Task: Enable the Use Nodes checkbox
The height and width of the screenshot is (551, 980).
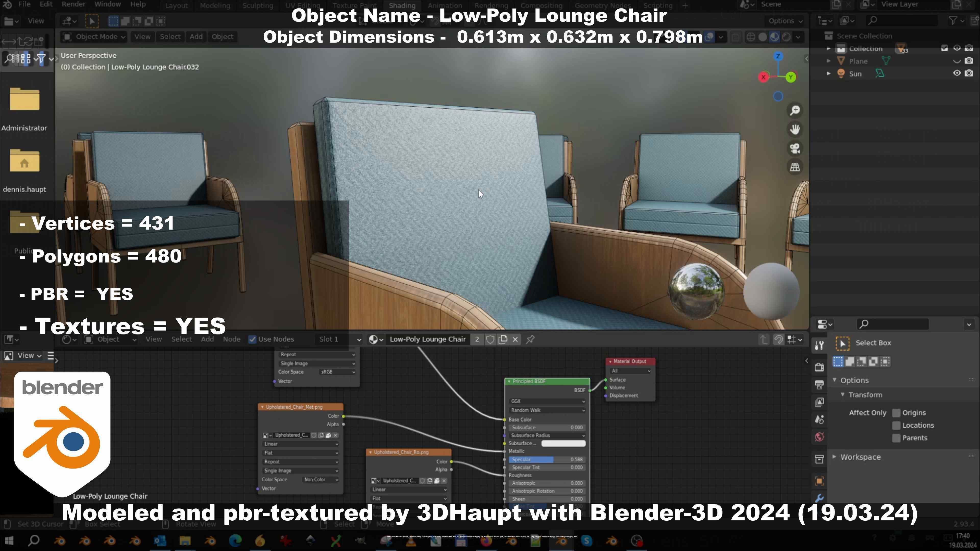Action: (252, 339)
